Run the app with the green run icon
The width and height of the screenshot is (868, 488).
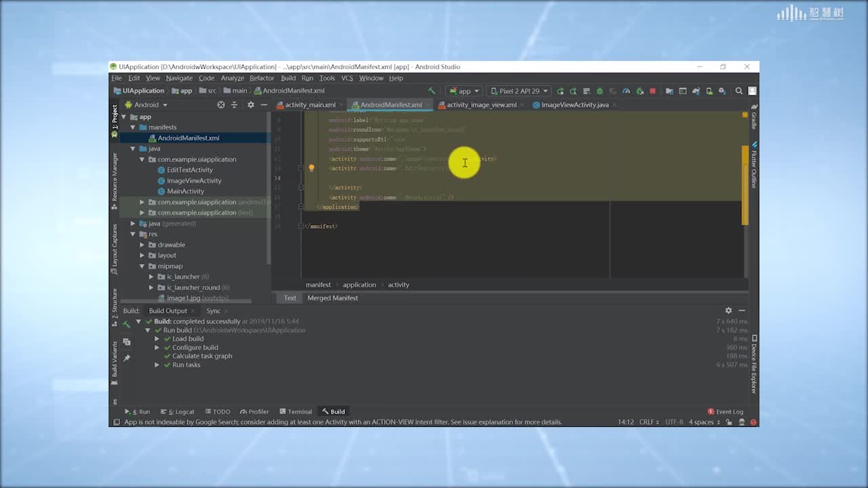pyautogui.click(x=560, y=91)
